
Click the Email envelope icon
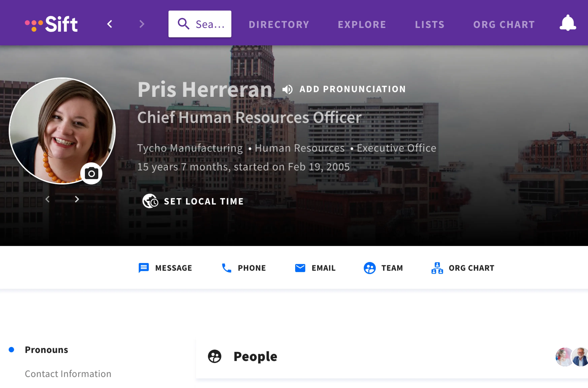(300, 268)
